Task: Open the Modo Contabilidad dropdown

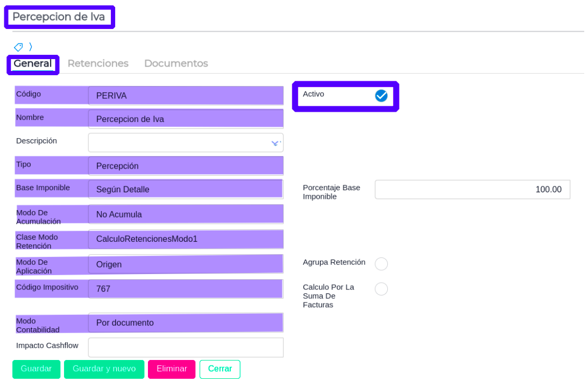Action: [186, 323]
